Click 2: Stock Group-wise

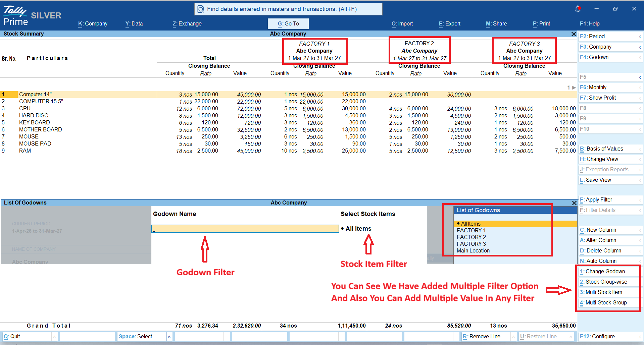pos(607,282)
